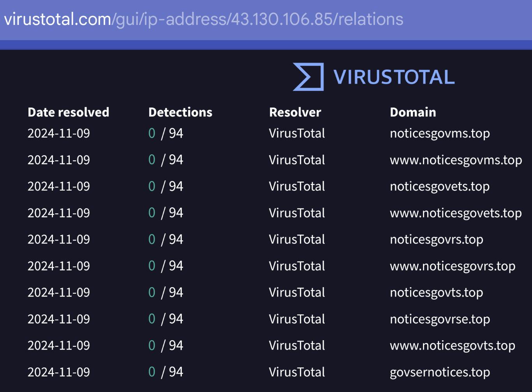
Task: Click the 0 / 94 detections for noticesgovms.top
Action: click(166, 133)
